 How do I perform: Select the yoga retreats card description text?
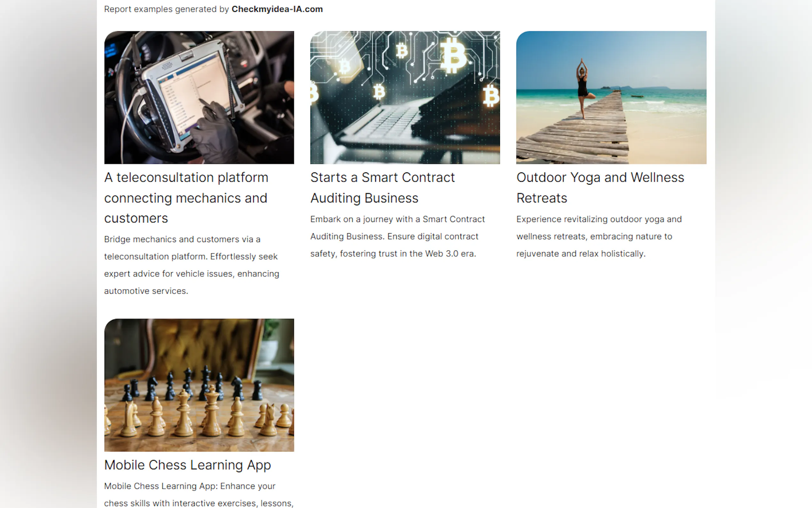pyautogui.click(x=598, y=236)
